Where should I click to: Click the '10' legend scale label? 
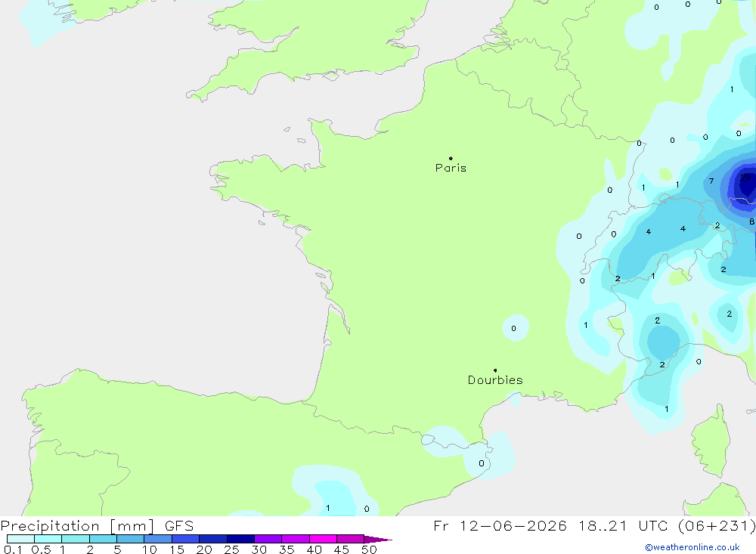(150, 549)
